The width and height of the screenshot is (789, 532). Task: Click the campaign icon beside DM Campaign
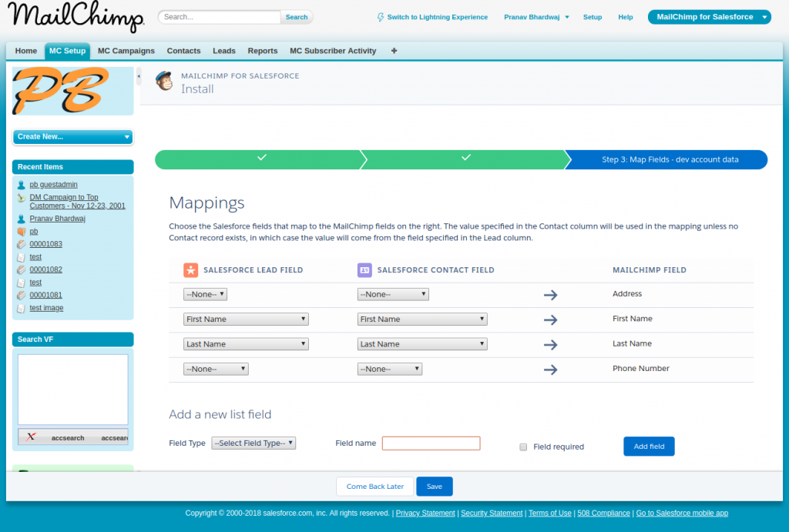click(x=21, y=198)
